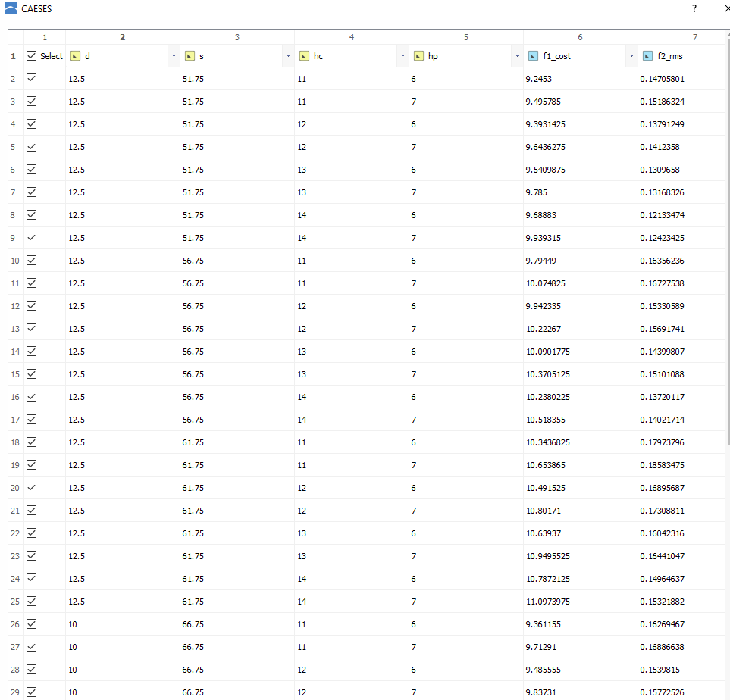
Task: Select column number 2 header
Action: point(123,37)
